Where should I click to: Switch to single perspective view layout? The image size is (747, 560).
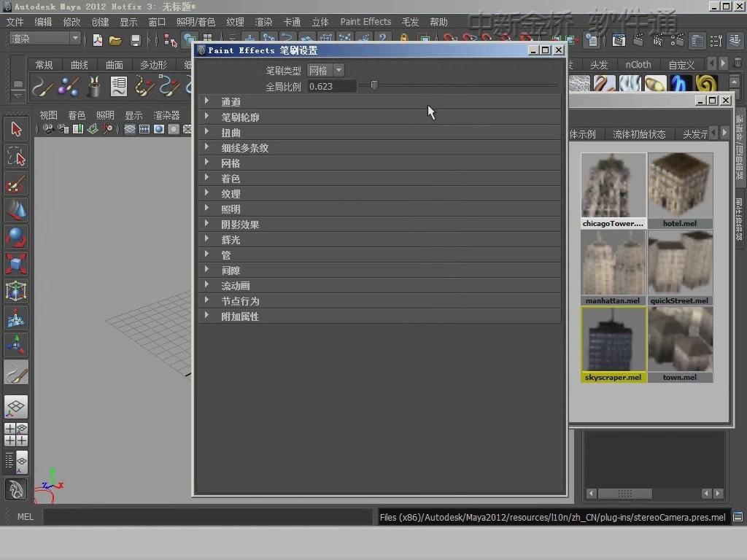coord(16,407)
